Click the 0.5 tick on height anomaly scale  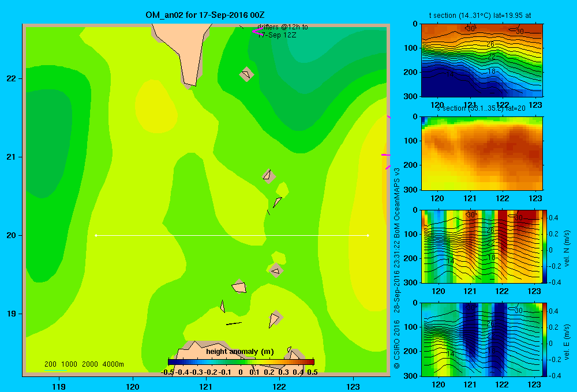click(312, 372)
